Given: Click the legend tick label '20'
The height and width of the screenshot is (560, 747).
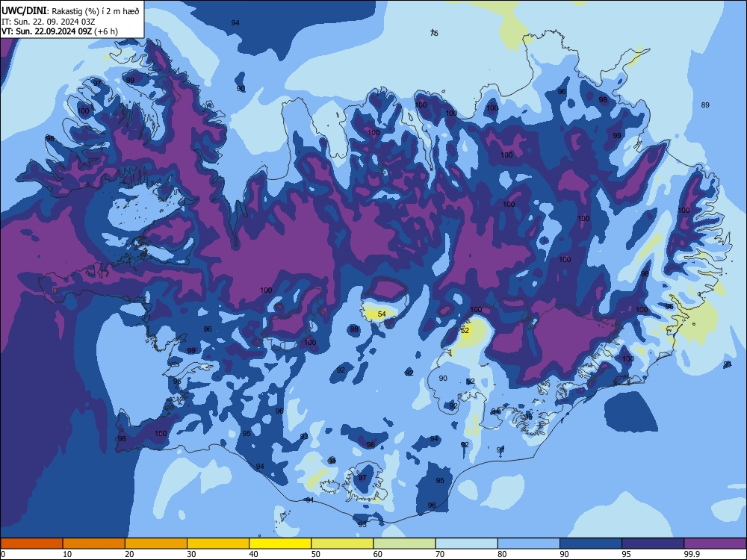Looking at the screenshot, I should click(129, 554).
